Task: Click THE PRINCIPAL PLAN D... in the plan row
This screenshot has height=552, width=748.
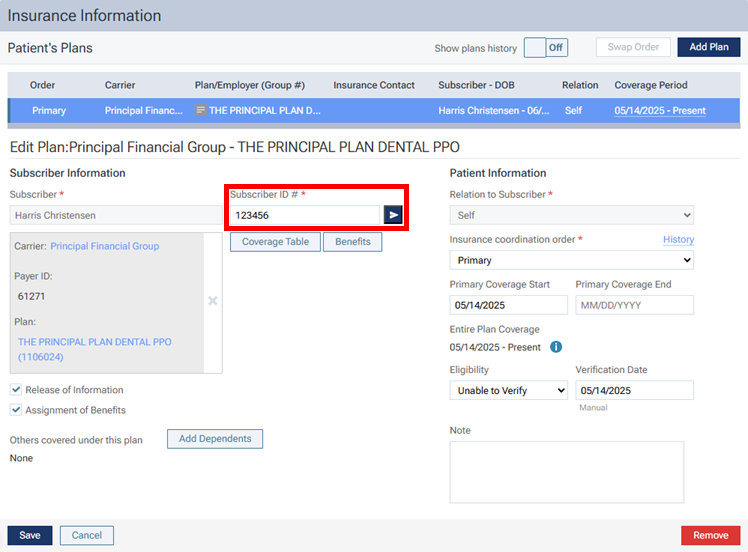Action: [265, 111]
